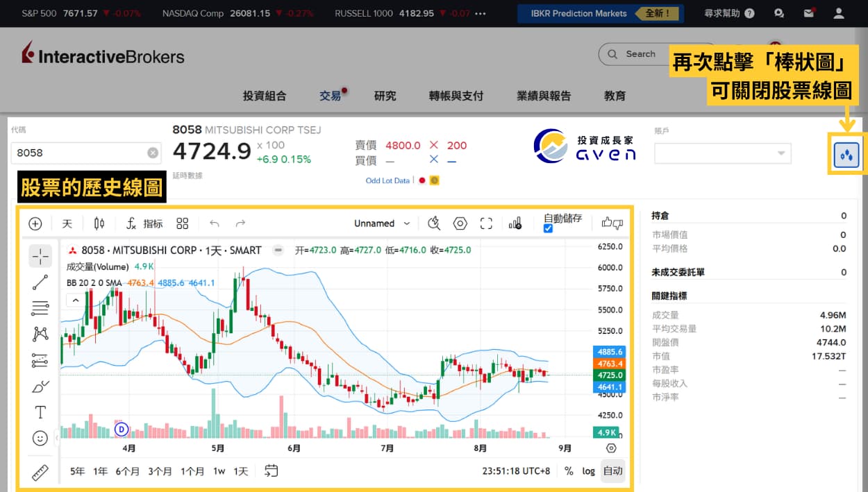Select the pattern drawing tool

(40, 334)
